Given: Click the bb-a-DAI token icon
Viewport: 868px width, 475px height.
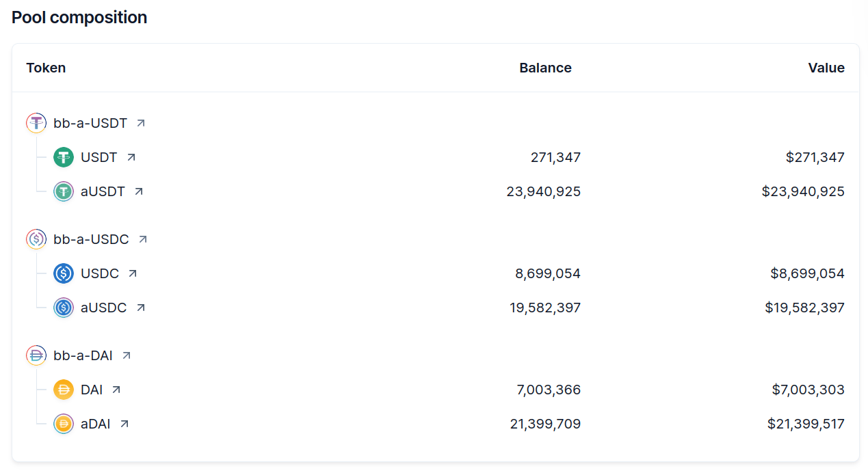Looking at the screenshot, I should coord(36,355).
